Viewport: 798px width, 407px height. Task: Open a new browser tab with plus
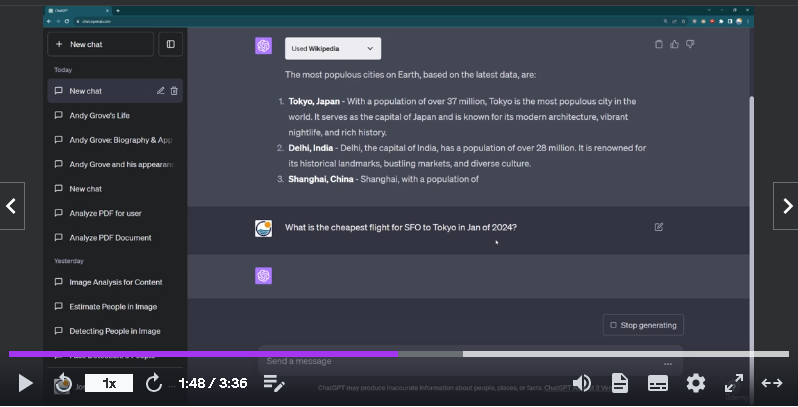pyautogui.click(x=118, y=10)
